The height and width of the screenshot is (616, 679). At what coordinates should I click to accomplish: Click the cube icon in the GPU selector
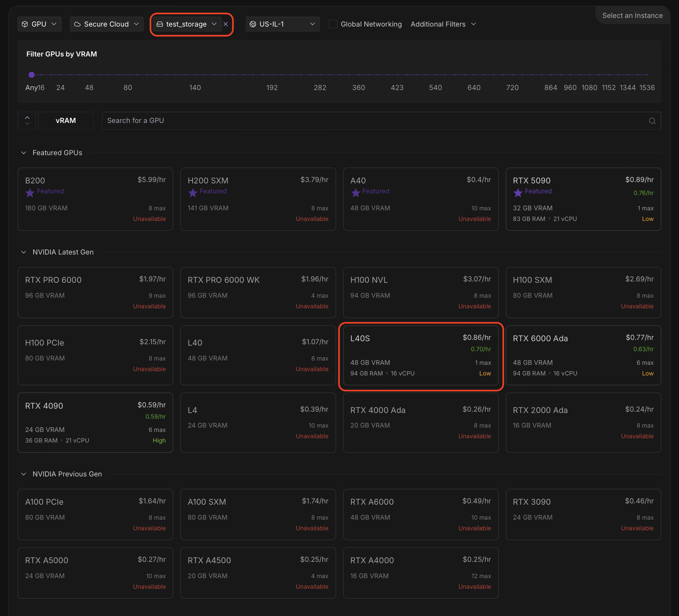click(25, 24)
